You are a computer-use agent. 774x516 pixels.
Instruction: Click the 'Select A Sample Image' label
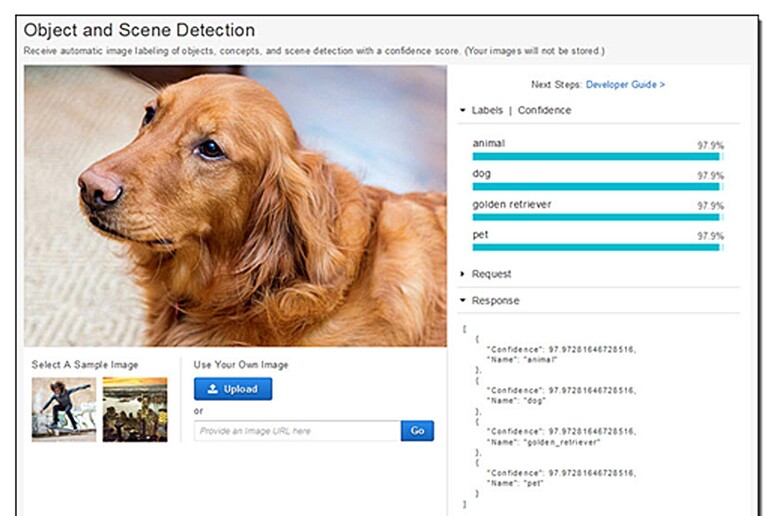point(85,365)
